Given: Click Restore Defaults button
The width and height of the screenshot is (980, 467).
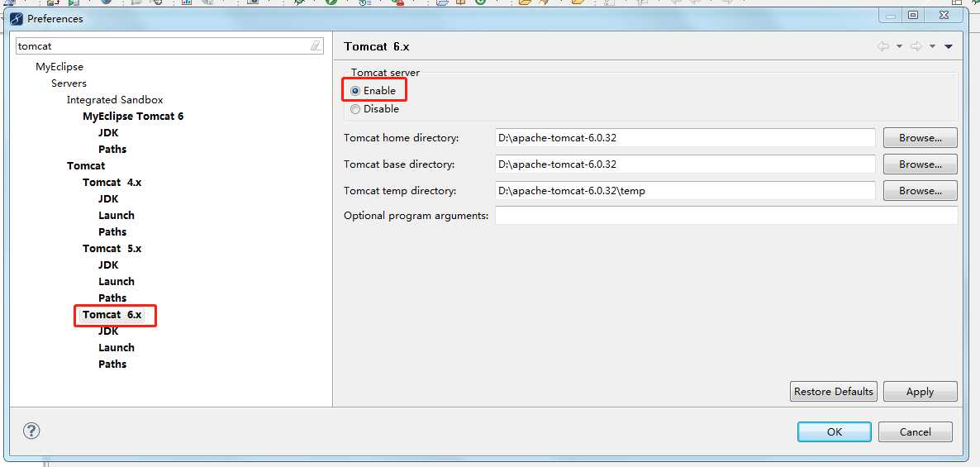Looking at the screenshot, I should coord(833,391).
